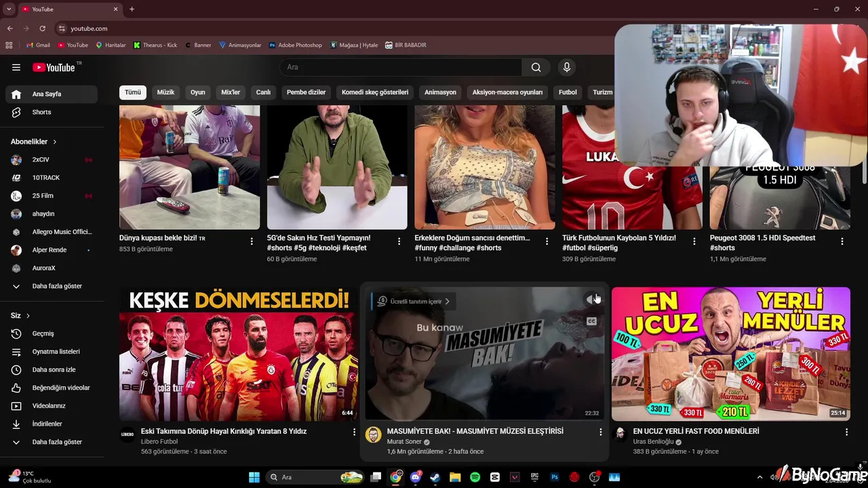
Task: Open options menu for Dünya kupası short
Action: coord(252,241)
